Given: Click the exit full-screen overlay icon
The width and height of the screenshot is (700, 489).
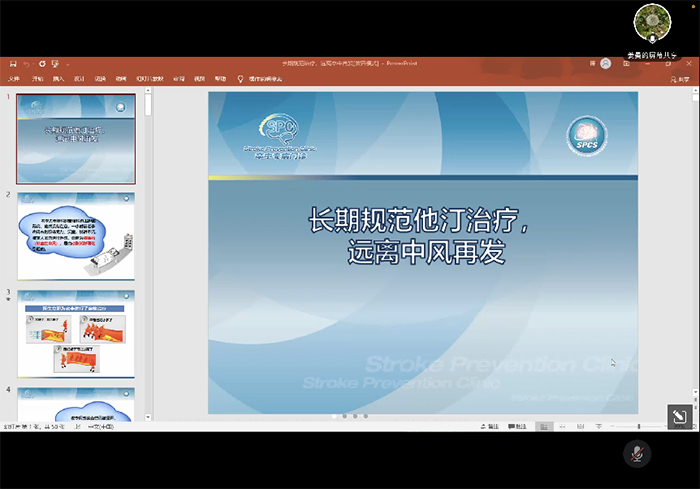Looking at the screenshot, I should 678,417.
